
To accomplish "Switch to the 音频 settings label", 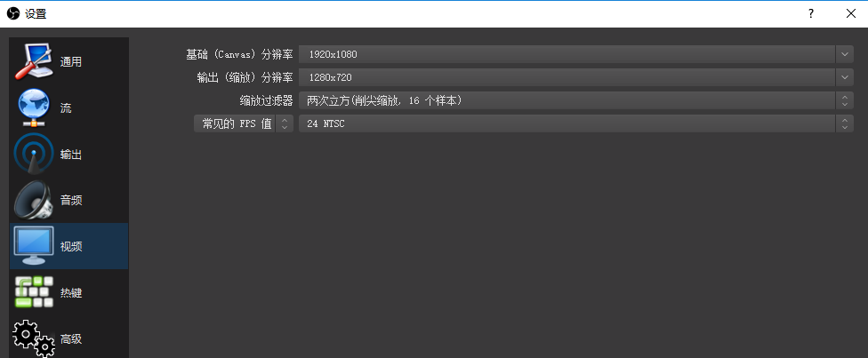I will pyautogui.click(x=71, y=201).
